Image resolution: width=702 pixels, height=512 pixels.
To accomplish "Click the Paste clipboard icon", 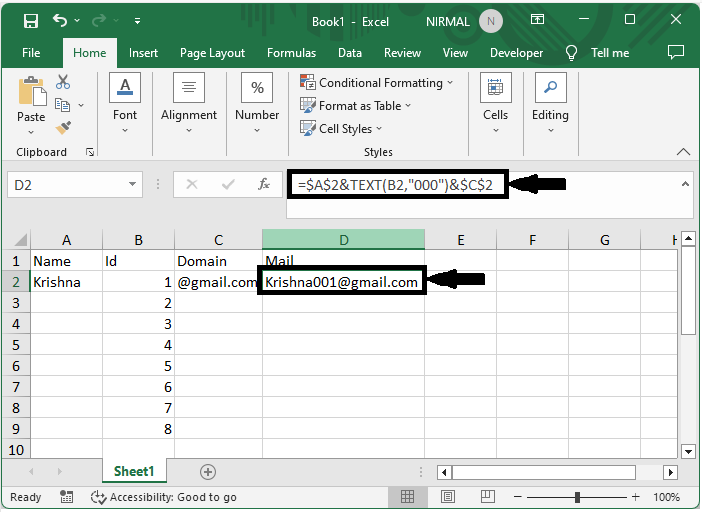I will (32, 91).
